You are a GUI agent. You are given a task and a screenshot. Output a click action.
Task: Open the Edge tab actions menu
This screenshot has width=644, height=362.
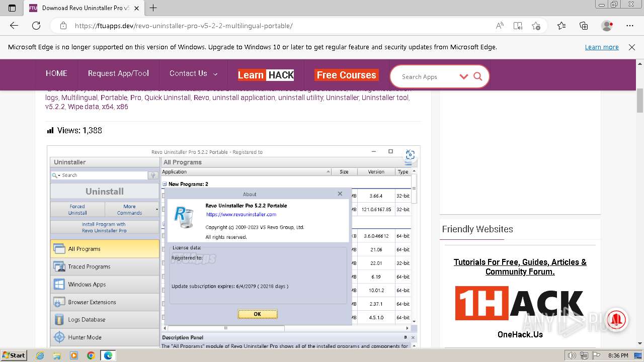12,8
